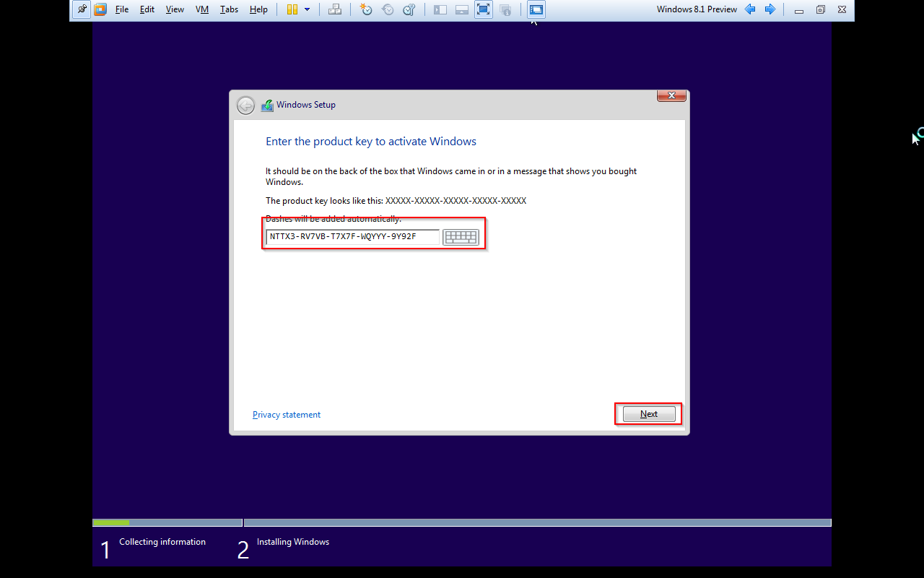Click the setup progress bar

(462, 522)
